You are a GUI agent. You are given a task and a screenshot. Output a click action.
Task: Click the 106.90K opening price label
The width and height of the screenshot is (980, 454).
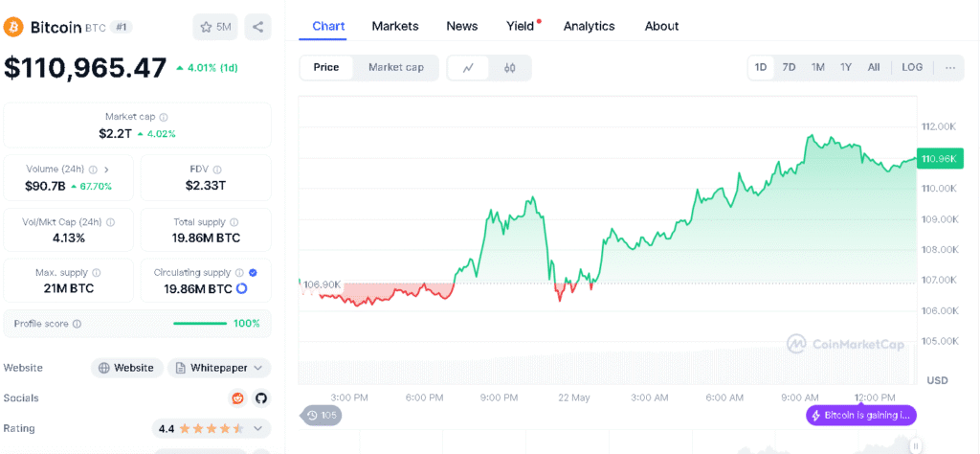(323, 284)
